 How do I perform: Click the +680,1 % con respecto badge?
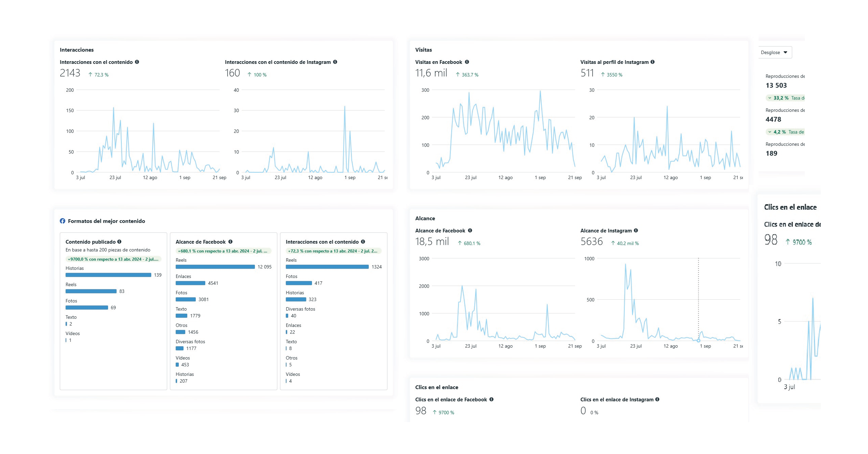point(223,251)
